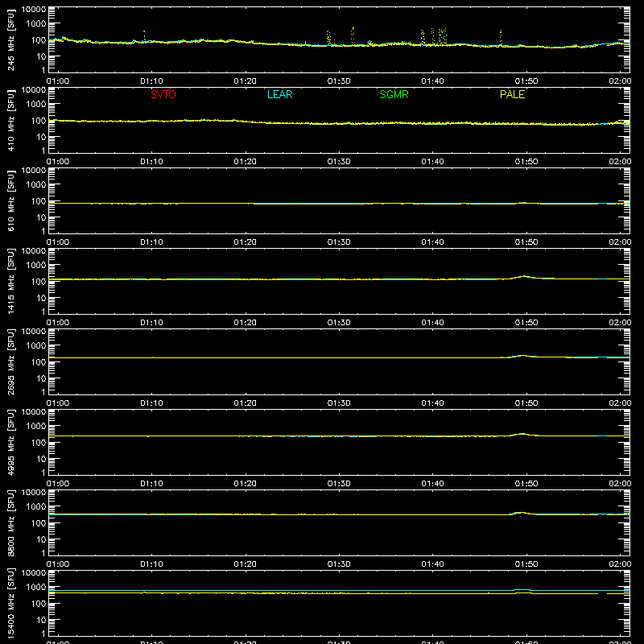
Task: Click the 01:40 time label of the 410 MHz plot
Action: pos(432,162)
